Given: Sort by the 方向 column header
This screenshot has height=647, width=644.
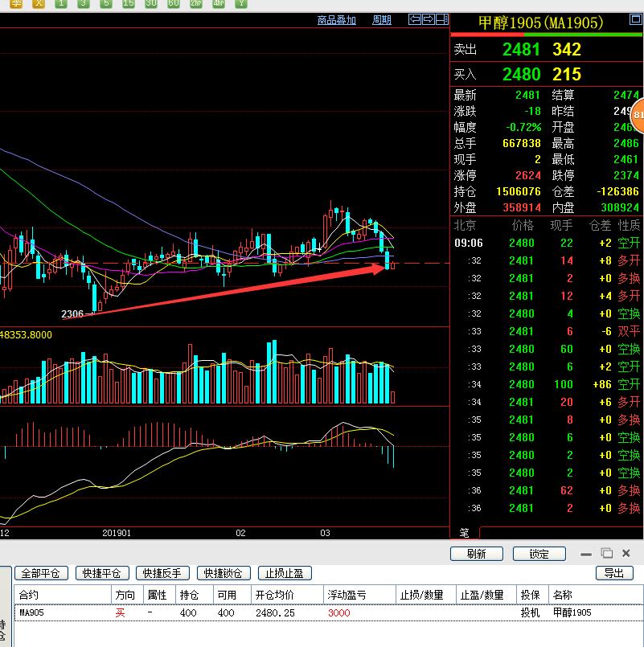Looking at the screenshot, I should click(125, 595).
